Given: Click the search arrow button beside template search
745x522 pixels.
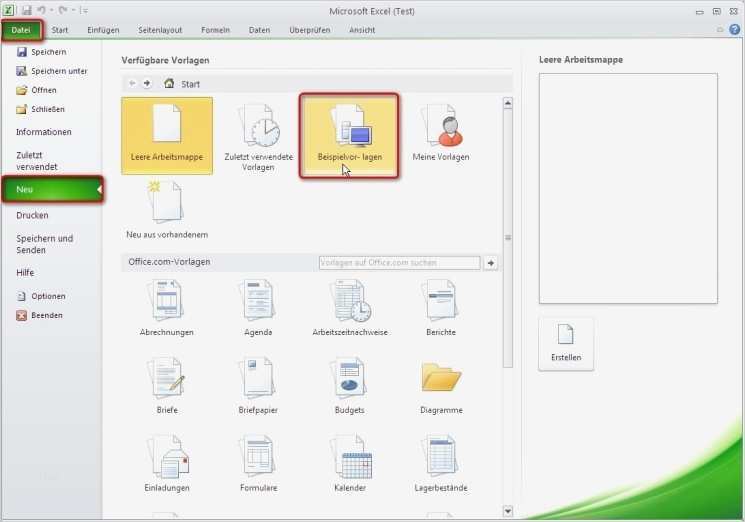Looking at the screenshot, I should tap(491, 263).
